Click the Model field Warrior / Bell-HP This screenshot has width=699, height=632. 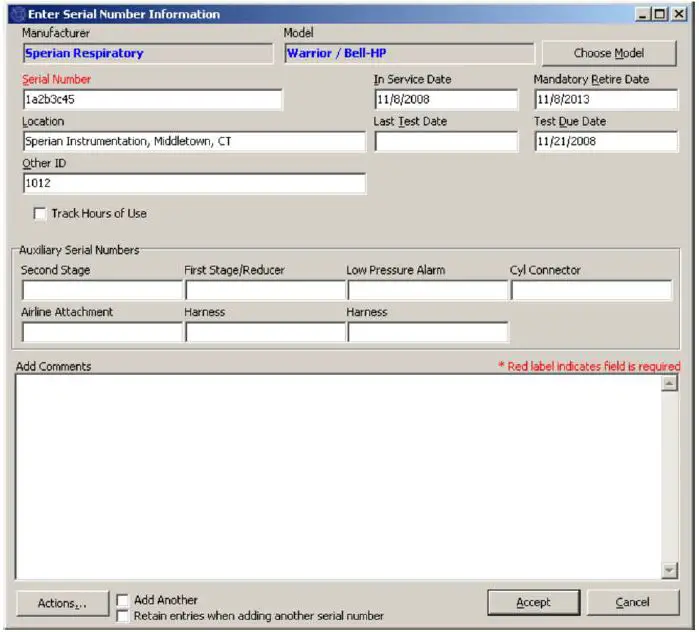[409, 53]
